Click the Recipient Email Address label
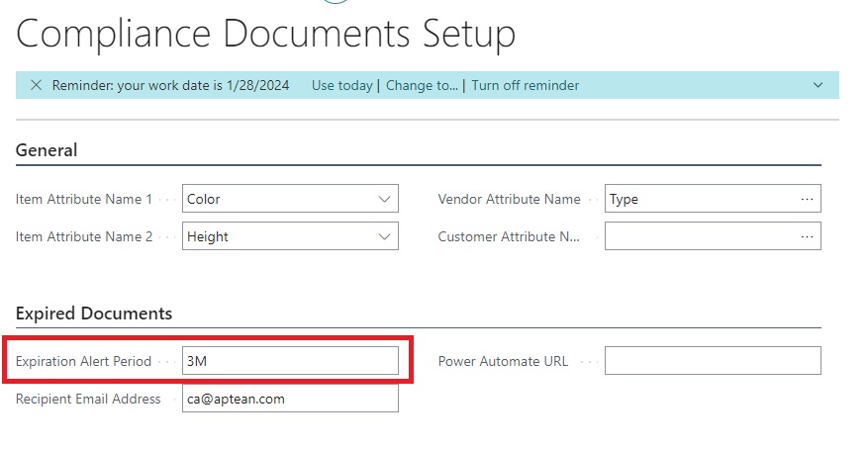Image resolution: width=868 pixels, height=449 pixels. [88, 399]
